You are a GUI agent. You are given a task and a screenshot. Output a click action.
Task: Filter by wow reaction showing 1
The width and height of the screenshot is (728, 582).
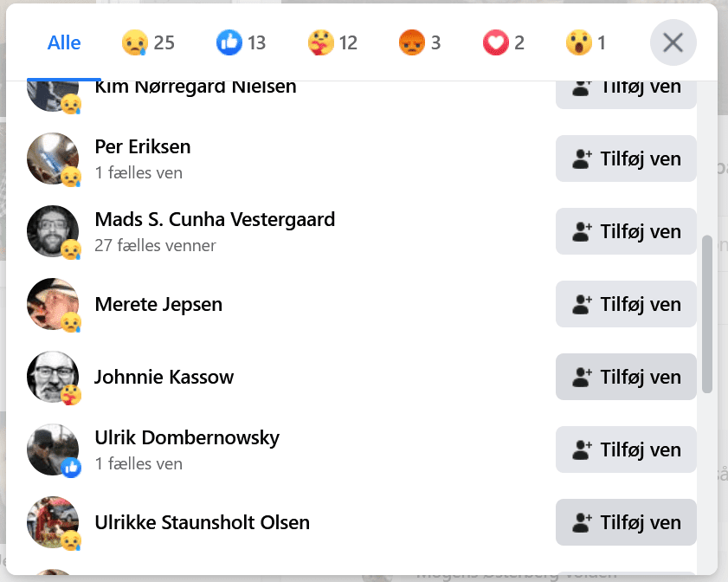pyautogui.click(x=586, y=42)
